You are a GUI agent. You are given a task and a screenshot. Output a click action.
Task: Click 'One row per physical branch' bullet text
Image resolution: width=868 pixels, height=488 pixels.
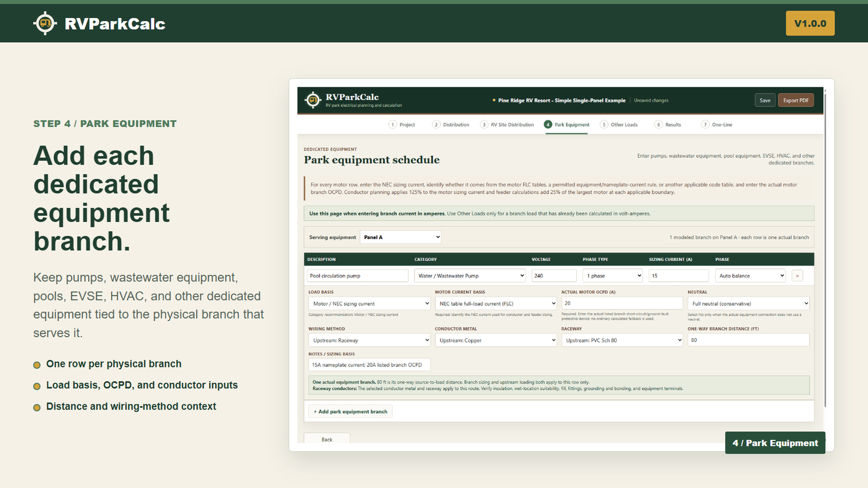tap(114, 364)
